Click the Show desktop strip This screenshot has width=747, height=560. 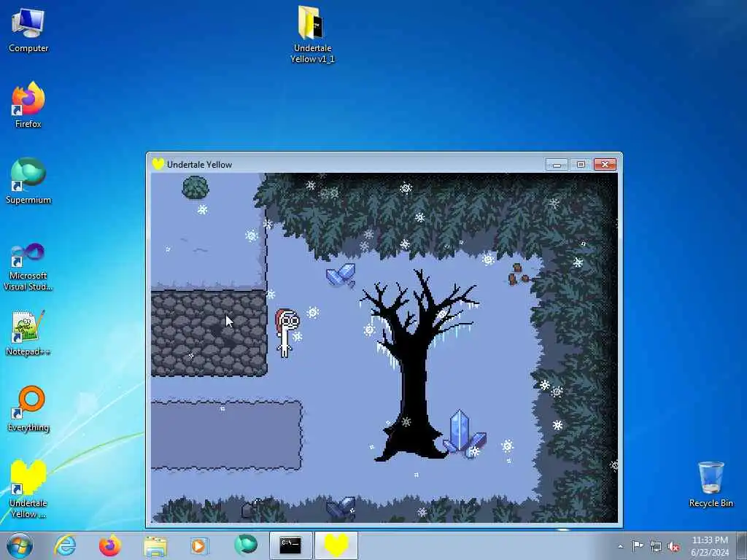(742, 545)
